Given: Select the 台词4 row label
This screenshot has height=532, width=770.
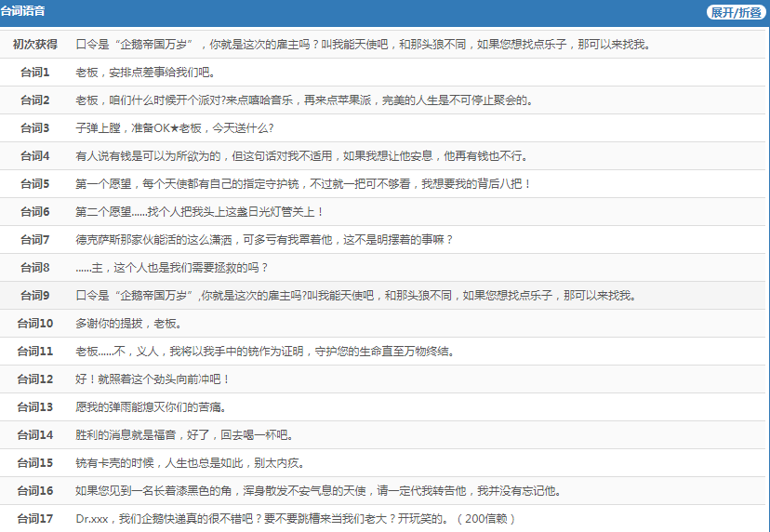Looking at the screenshot, I should coord(34,156).
